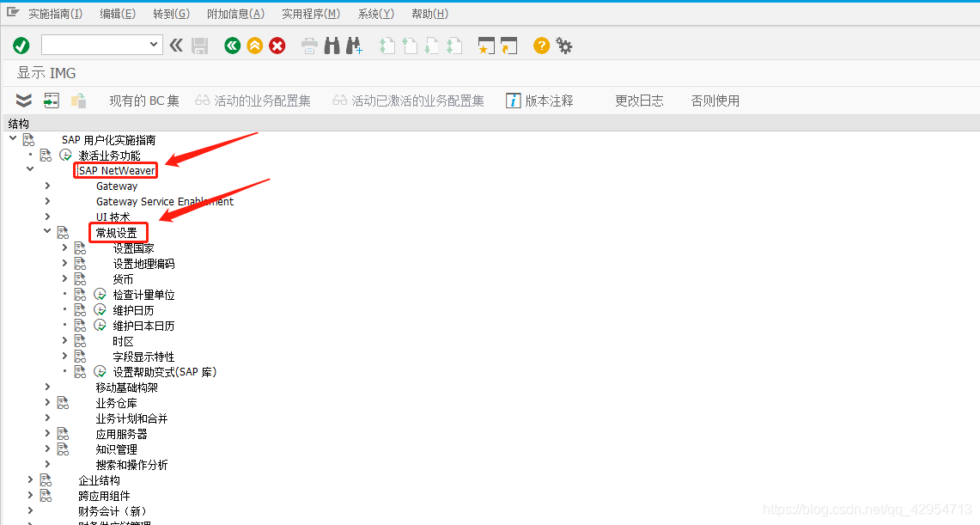The width and height of the screenshot is (980, 525).
Task: Expand the 货币 node
Action: (x=64, y=278)
